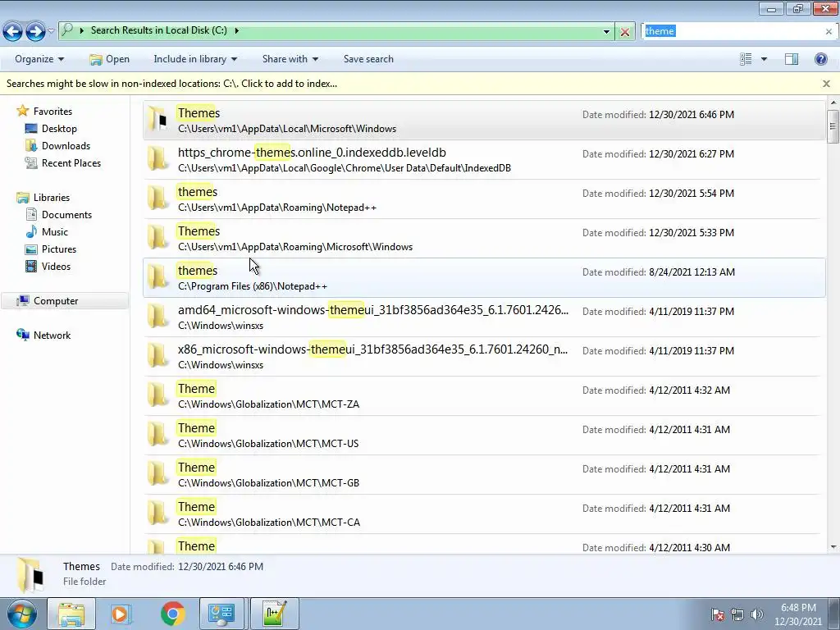Select Themes folder in AppData\Local\Microsoft\Windows

coord(484,120)
